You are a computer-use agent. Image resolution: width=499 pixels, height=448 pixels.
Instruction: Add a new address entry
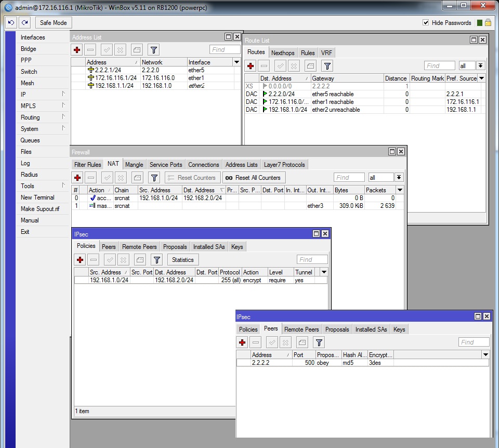[77, 49]
